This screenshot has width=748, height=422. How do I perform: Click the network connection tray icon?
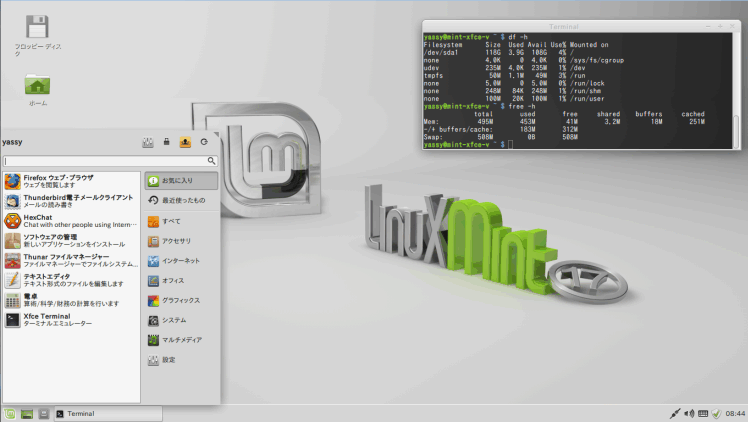675,413
